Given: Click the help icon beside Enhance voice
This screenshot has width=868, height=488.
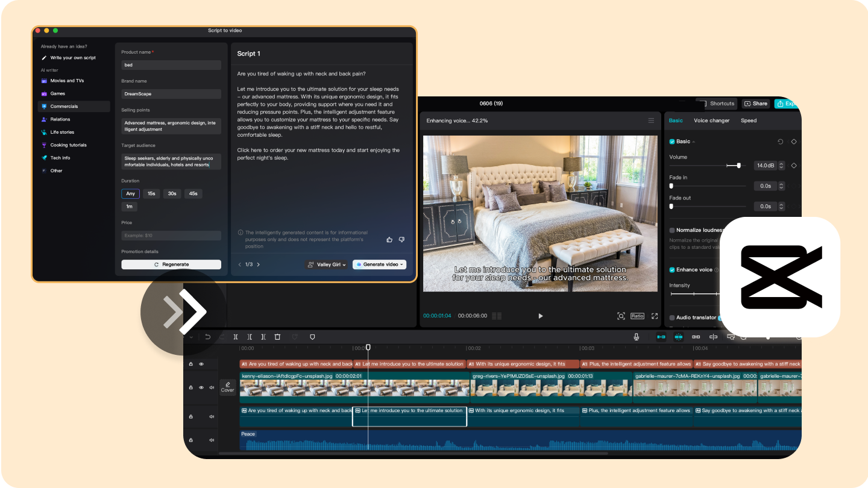Looking at the screenshot, I should (717, 270).
